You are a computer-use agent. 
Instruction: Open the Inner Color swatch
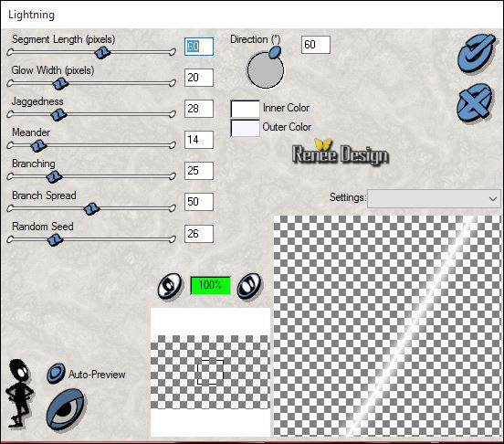pos(245,109)
